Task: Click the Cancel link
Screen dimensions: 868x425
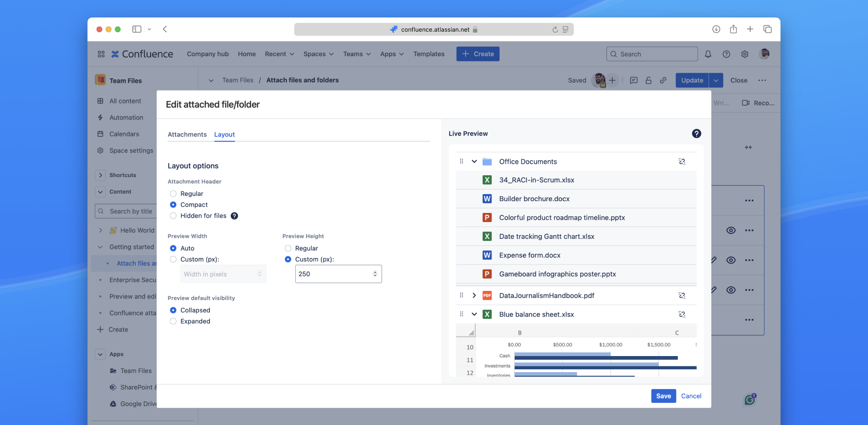Action: [691, 396]
